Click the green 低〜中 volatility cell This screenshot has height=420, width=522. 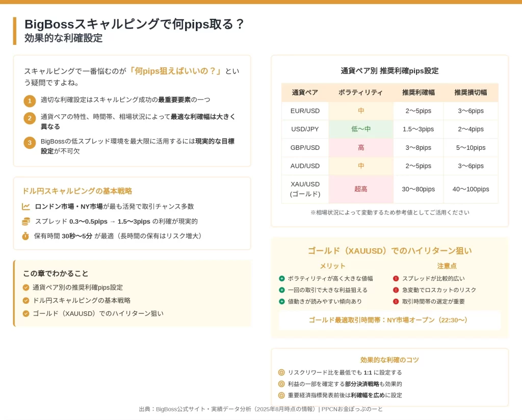pos(361,129)
